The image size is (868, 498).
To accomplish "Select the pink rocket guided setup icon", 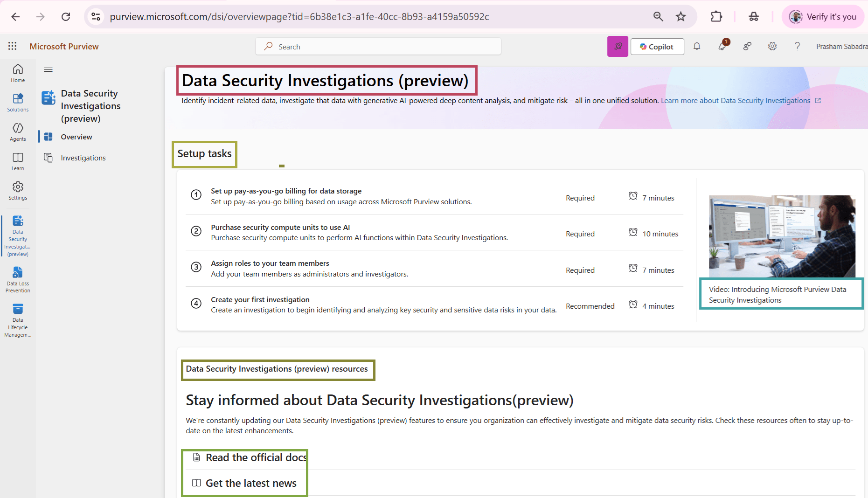I will (x=618, y=46).
